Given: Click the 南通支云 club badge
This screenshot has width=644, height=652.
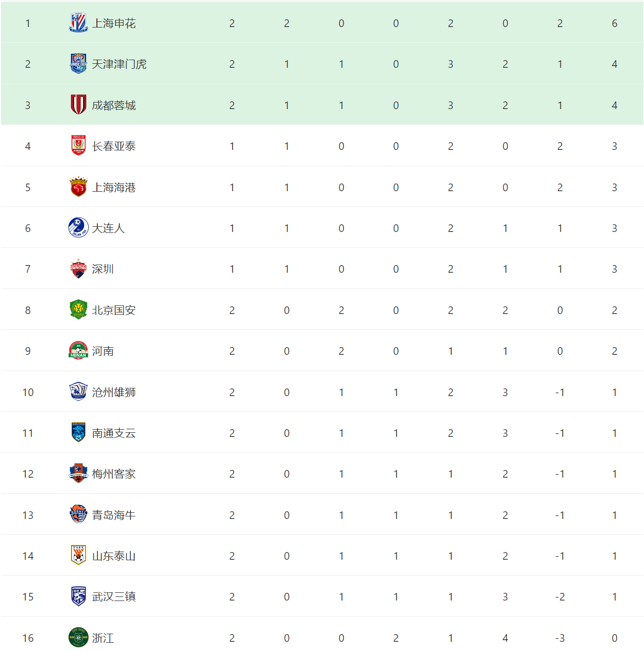Looking at the screenshot, I should (x=79, y=433).
